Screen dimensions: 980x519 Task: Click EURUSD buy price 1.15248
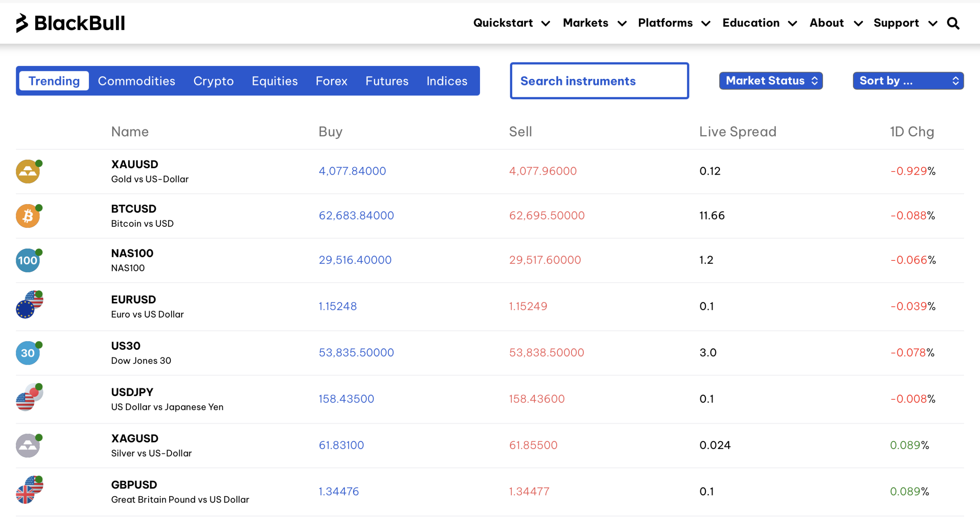(338, 306)
